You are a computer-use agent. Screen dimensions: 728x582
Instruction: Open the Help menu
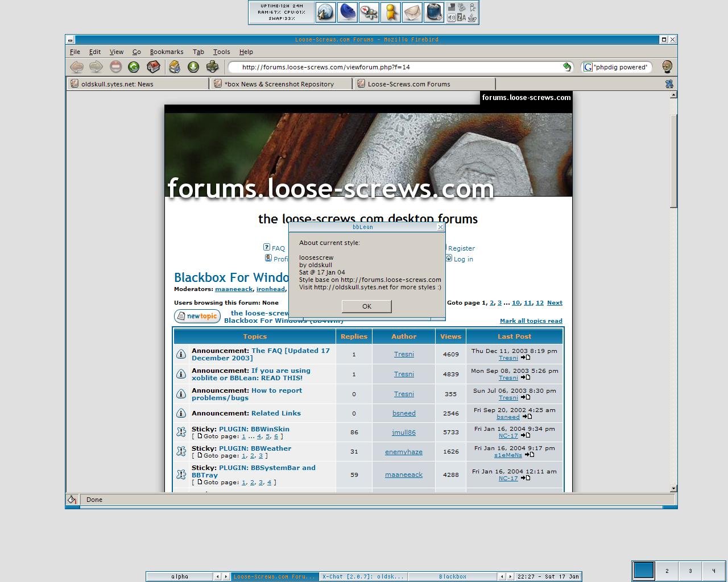(x=246, y=52)
